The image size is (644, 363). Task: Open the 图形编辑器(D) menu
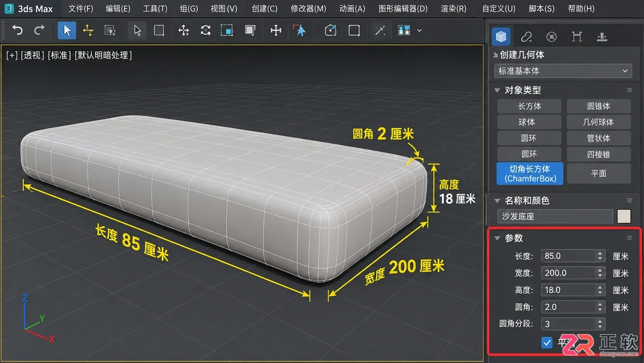(403, 9)
